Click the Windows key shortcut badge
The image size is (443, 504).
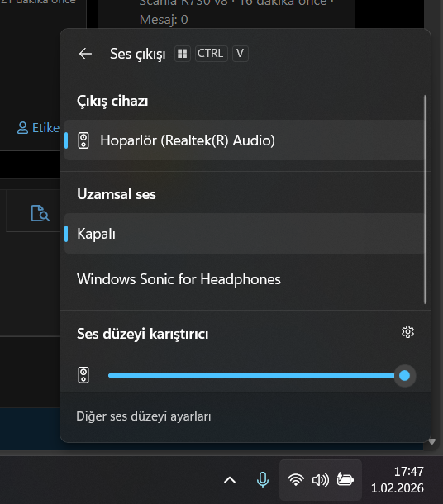tap(183, 54)
